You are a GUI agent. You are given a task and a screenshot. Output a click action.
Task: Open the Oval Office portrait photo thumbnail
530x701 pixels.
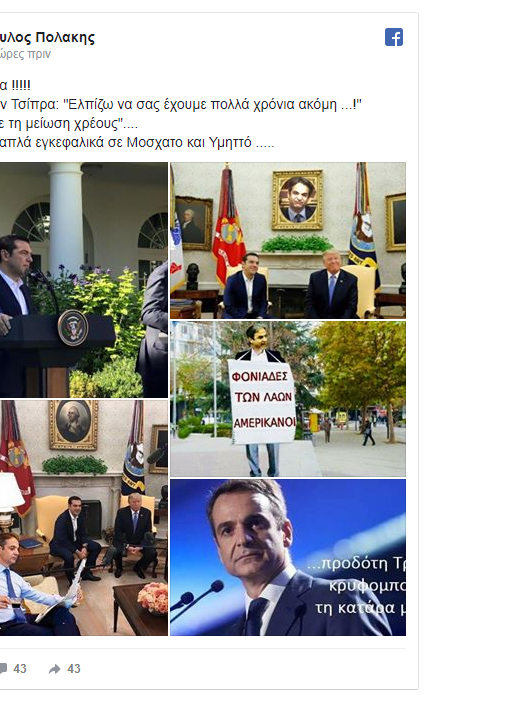(288, 240)
